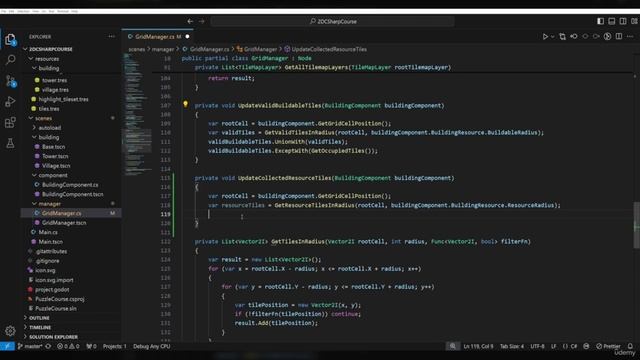Close the GridManager.cs tab via unsaved dot
This screenshot has width=640, height=360.
coord(187,37)
